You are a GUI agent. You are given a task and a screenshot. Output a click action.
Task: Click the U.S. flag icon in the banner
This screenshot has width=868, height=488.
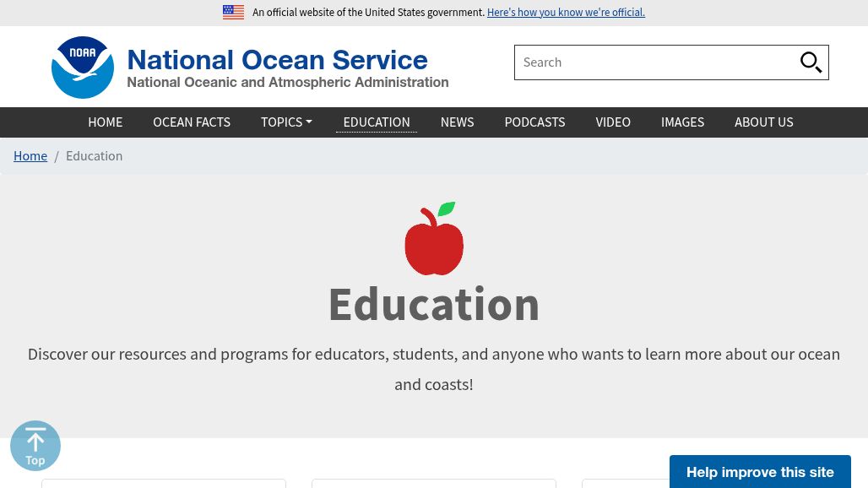233,12
